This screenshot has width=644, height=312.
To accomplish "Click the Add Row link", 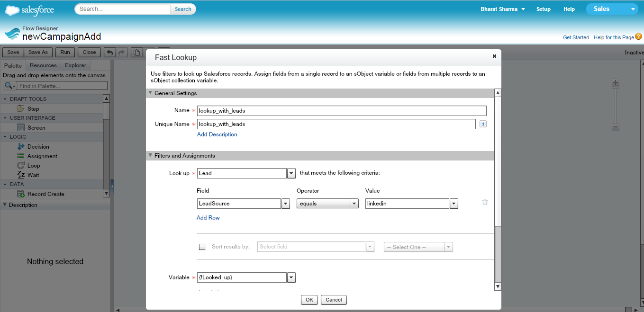I will 208,218.
